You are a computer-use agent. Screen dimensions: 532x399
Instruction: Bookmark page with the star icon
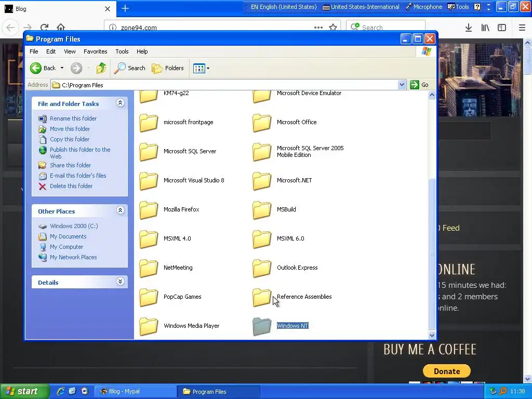tap(333, 27)
